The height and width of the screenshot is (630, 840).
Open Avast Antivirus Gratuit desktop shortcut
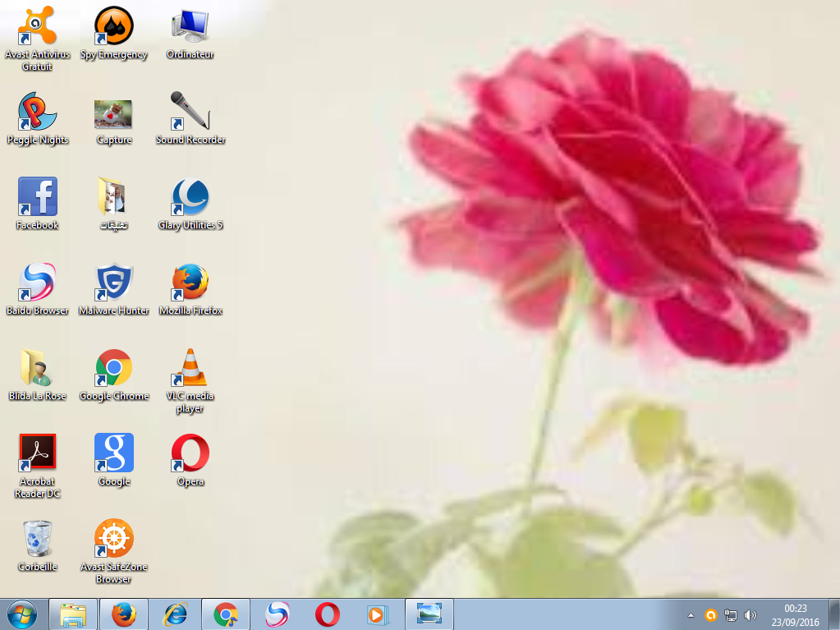[37, 27]
